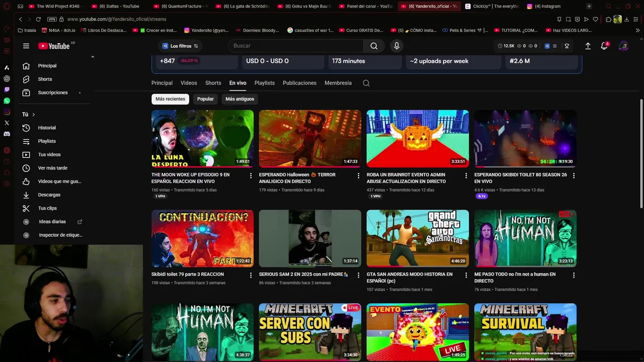Select the Más antiguos filter chip
This screenshot has width=644, height=362.
coord(239,99)
